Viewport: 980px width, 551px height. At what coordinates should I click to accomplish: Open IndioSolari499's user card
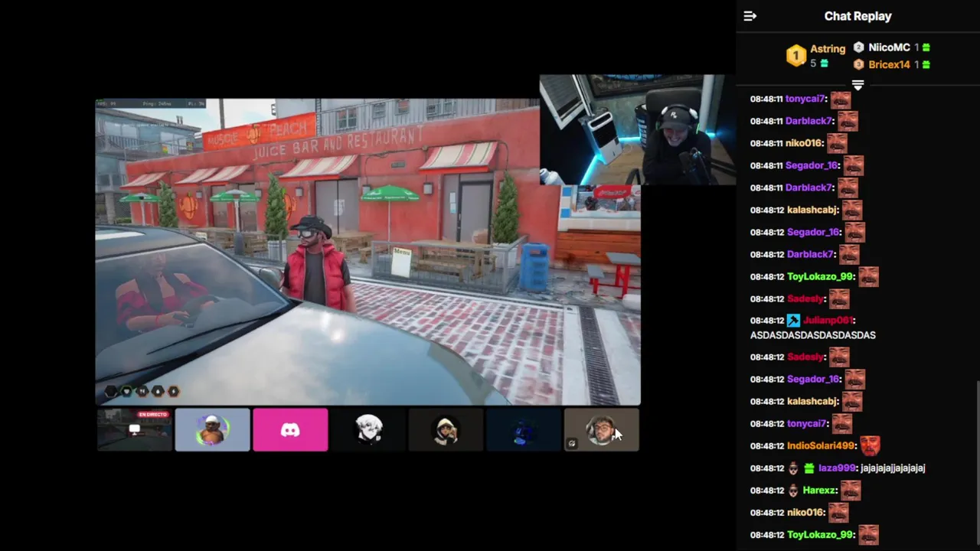(x=820, y=446)
